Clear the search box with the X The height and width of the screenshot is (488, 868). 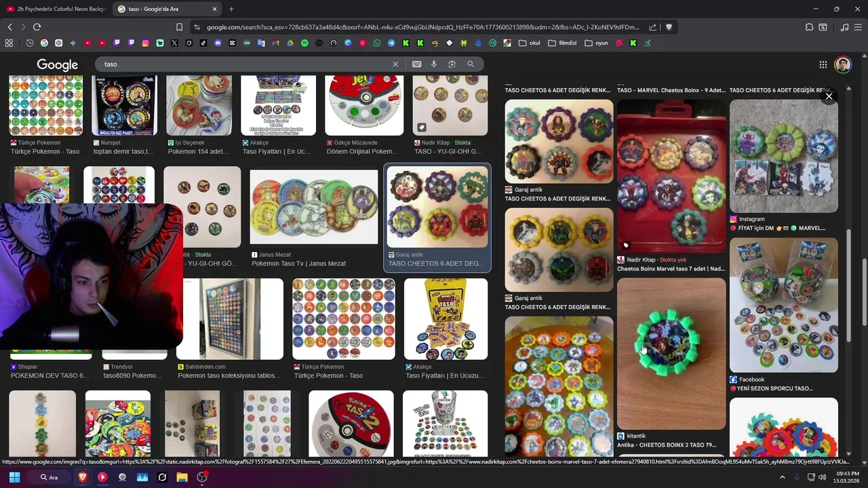tap(395, 64)
